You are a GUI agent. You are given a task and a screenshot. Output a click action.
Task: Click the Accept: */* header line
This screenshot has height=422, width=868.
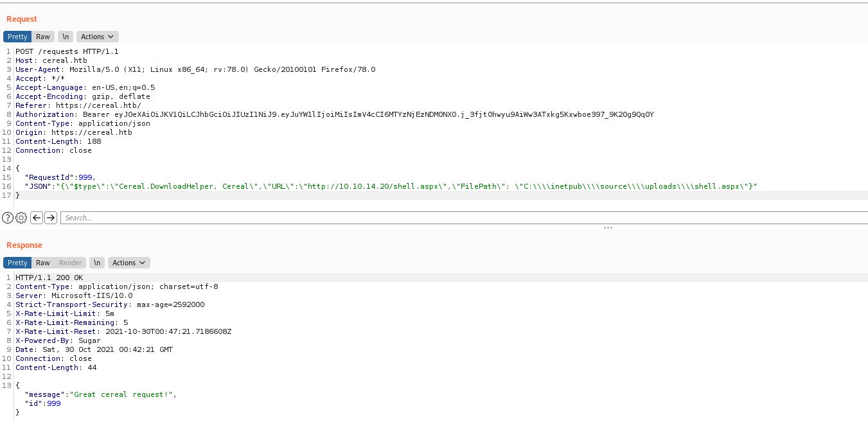(x=40, y=78)
